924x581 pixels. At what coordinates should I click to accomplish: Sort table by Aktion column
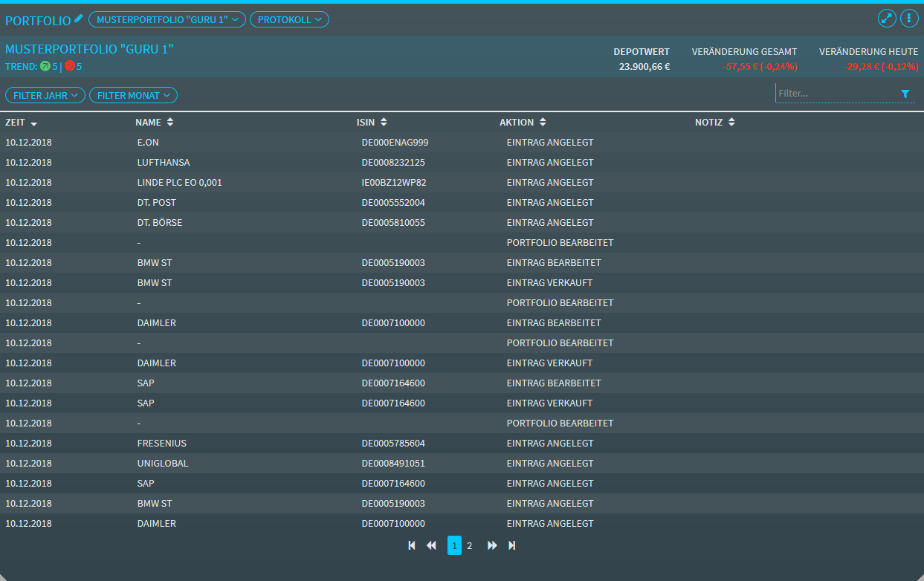pyautogui.click(x=522, y=122)
